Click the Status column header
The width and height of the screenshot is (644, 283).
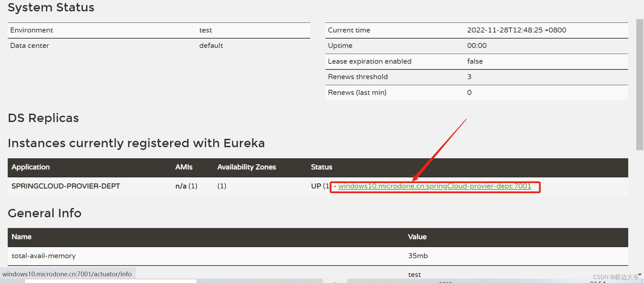pos(321,167)
